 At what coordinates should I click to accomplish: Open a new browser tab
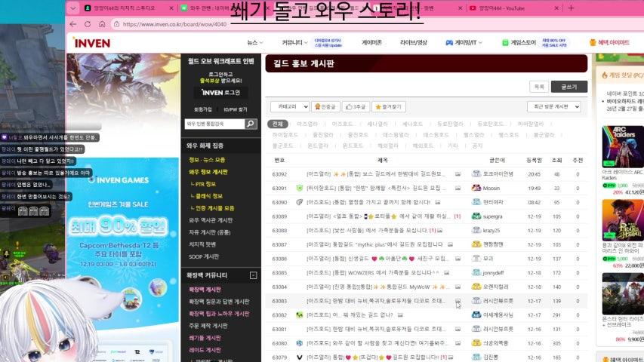point(571,8)
